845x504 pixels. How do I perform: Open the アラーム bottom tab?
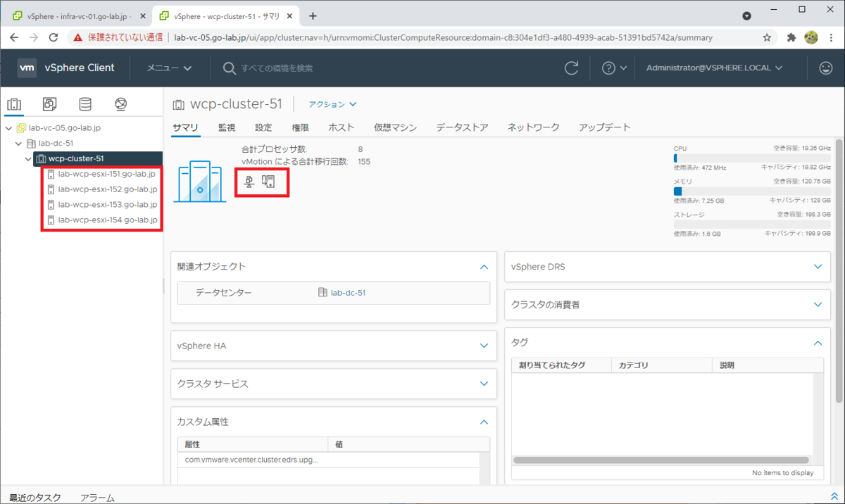97,497
